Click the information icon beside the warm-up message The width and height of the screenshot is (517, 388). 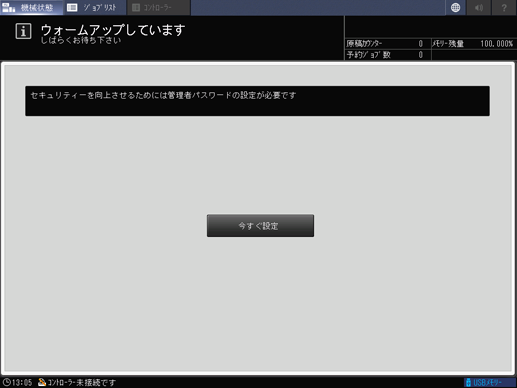[x=23, y=31]
